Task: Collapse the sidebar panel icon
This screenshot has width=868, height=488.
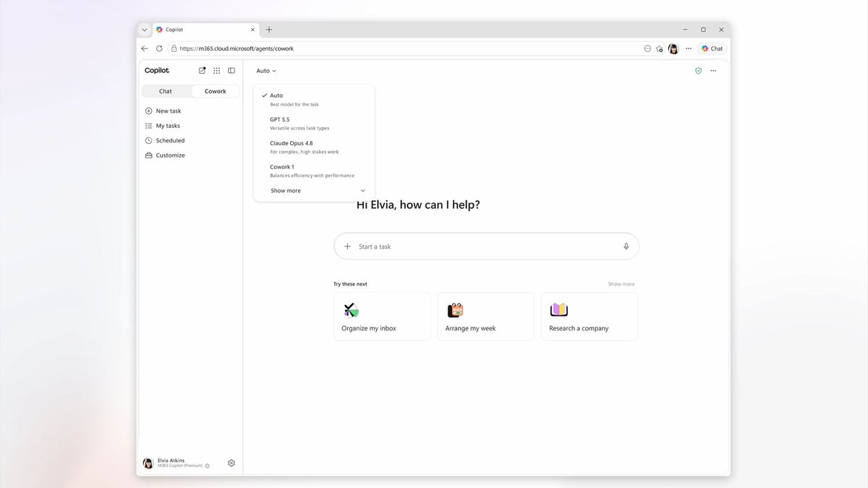Action: tap(231, 71)
